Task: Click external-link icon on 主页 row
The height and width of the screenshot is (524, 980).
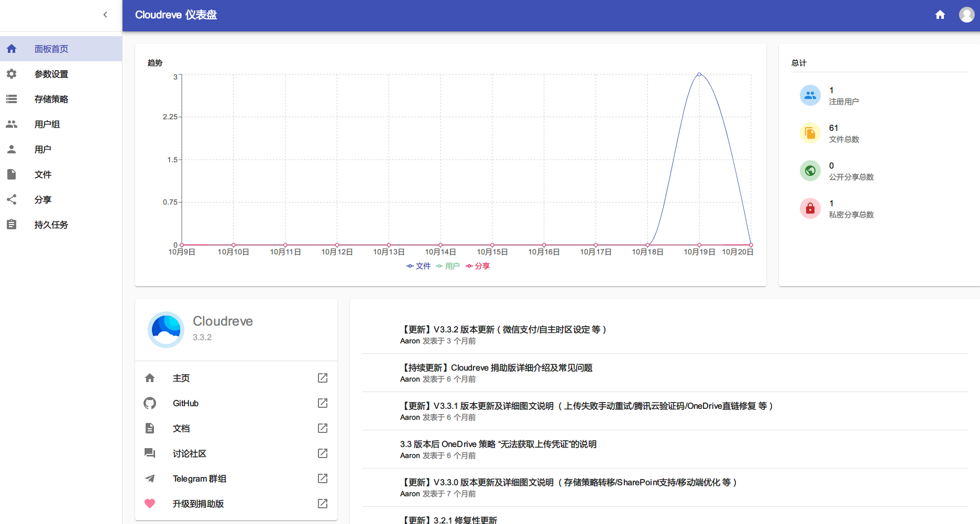Action: click(323, 378)
